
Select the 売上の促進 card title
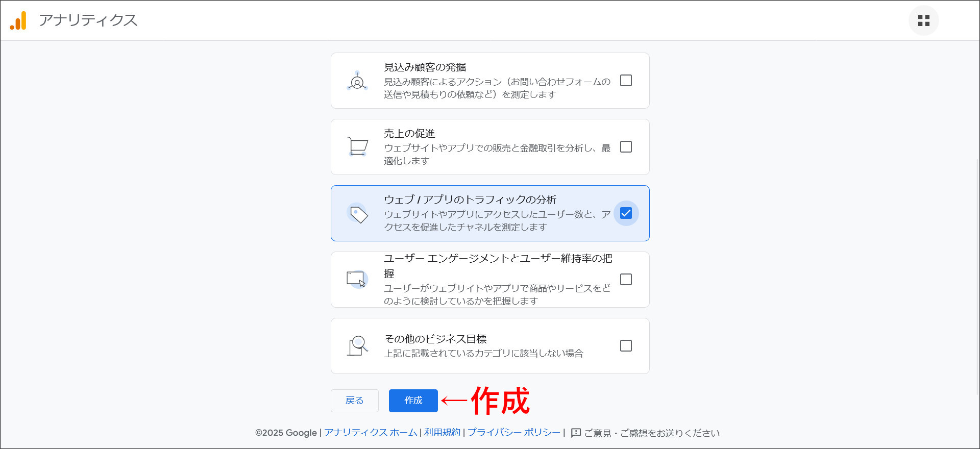(409, 134)
